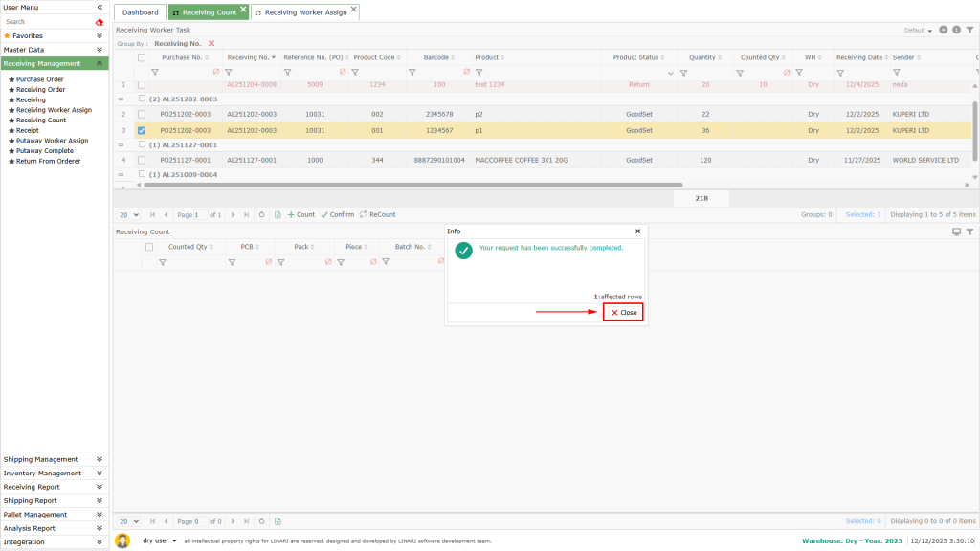Viewport: 980px width, 551px height.
Task: Open Return From Orderer menu link
Action: pyautogui.click(x=48, y=161)
